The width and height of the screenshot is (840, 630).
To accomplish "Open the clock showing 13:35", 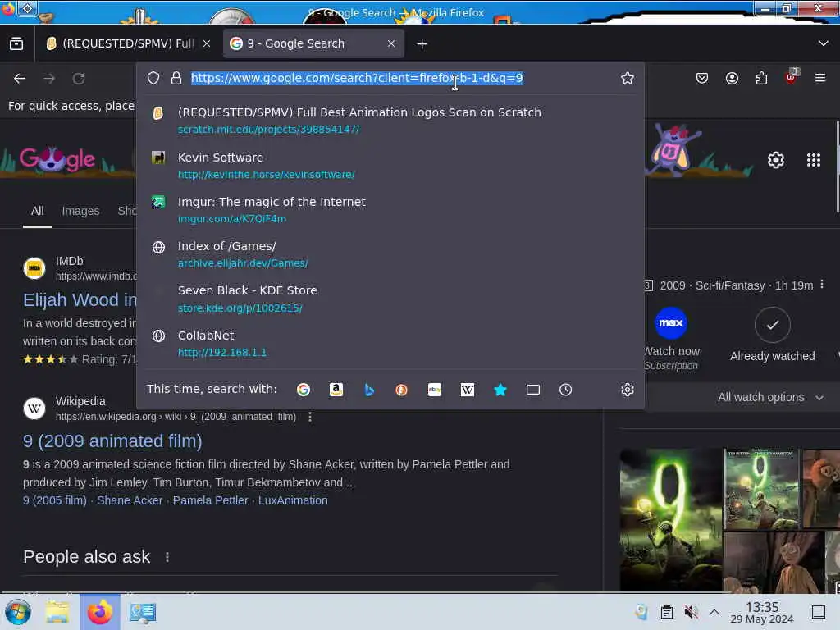I will 762,612.
